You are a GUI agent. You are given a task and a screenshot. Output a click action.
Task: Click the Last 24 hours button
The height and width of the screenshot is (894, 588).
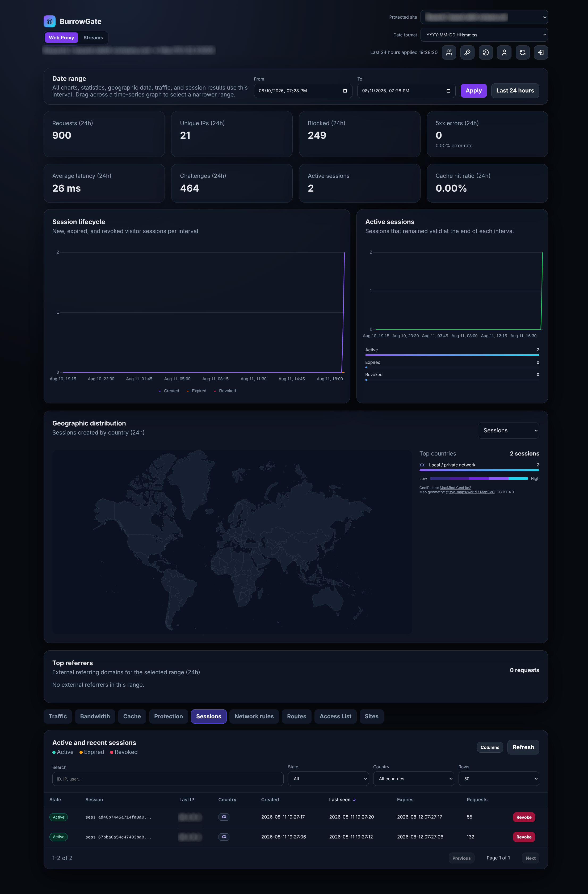click(x=515, y=91)
